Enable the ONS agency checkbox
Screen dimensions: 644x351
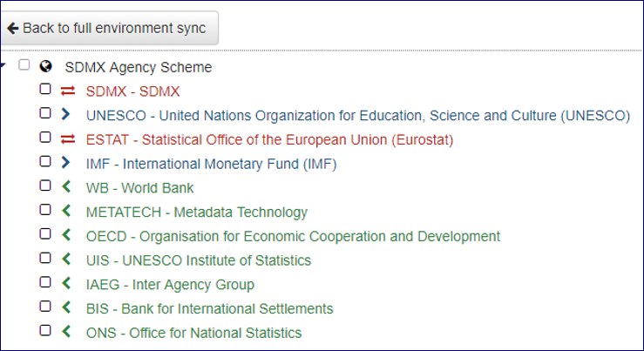(x=45, y=331)
